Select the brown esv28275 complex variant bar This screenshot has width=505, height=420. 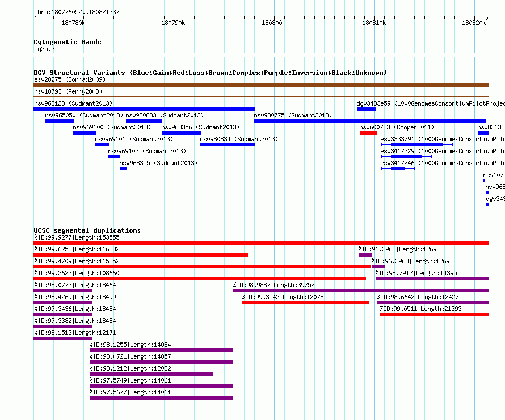[x=261, y=85]
